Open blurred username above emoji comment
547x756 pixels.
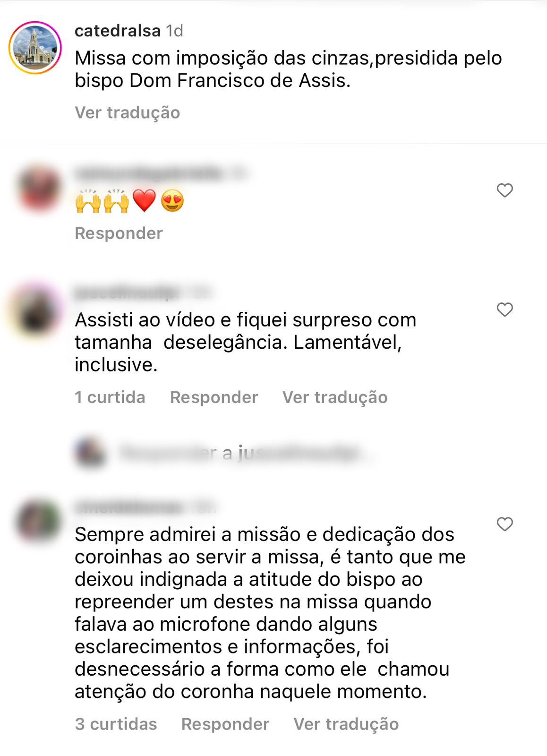click(x=148, y=173)
